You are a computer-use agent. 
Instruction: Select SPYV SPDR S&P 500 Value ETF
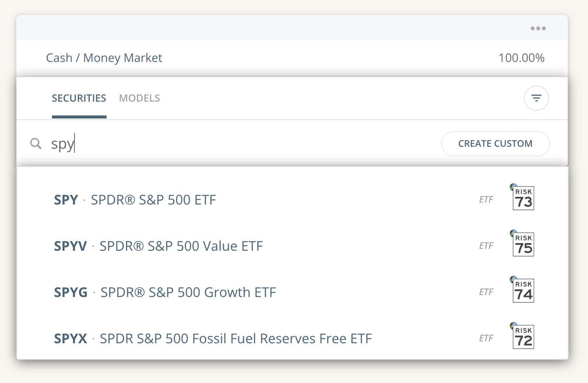pos(158,246)
